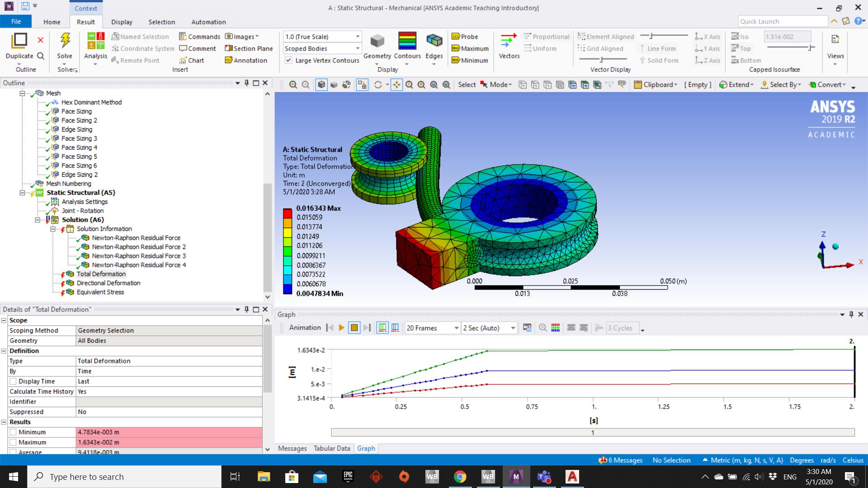Click the Contours rainbow icon

point(407,41)
